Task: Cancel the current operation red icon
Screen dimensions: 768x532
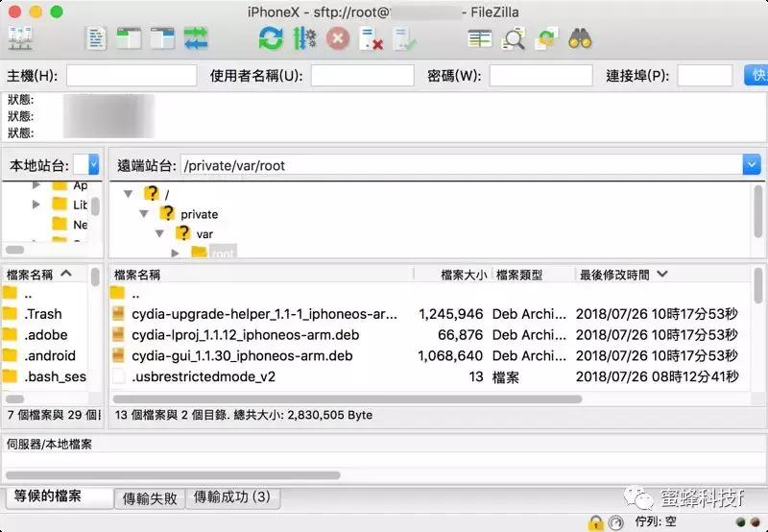Action: click(338, 38)
